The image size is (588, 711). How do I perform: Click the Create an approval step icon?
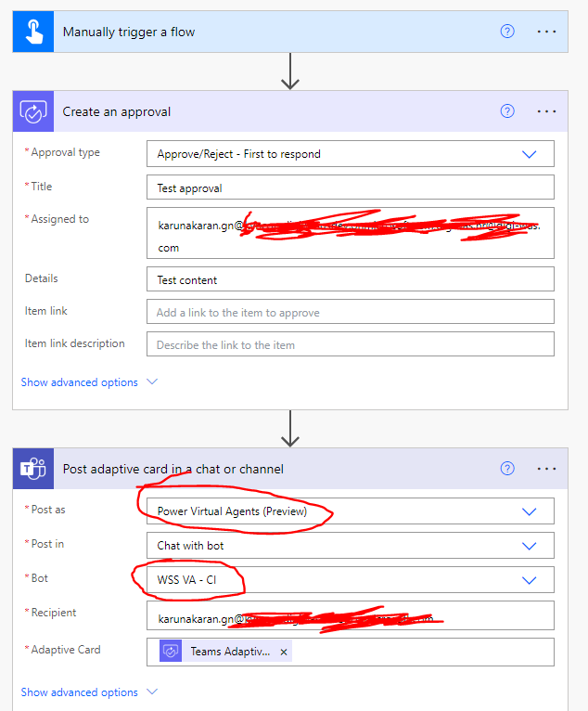pos(33,111)
